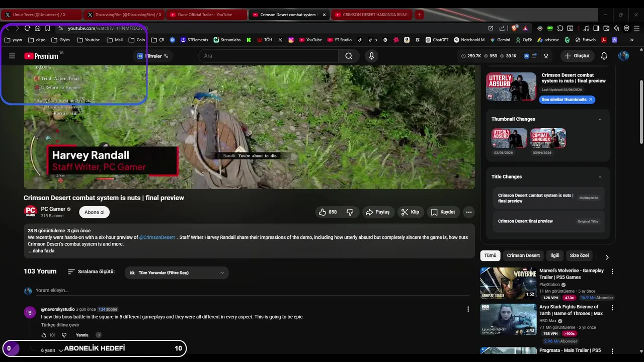Image resolution: width=644 pixels, height=362 pixels.
Task: Open the Streamlabs bookmark
Action: 227,40
